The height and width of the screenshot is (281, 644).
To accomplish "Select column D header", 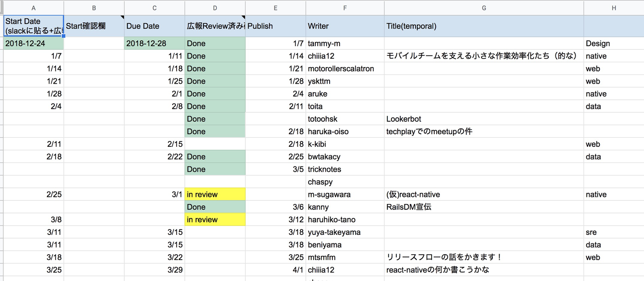I will (215, 8).
